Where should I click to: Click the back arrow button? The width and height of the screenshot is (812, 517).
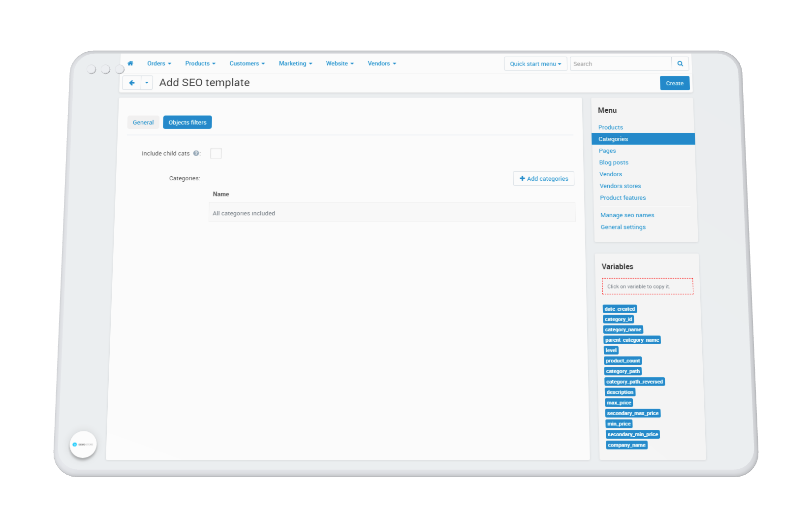[132, 83]
